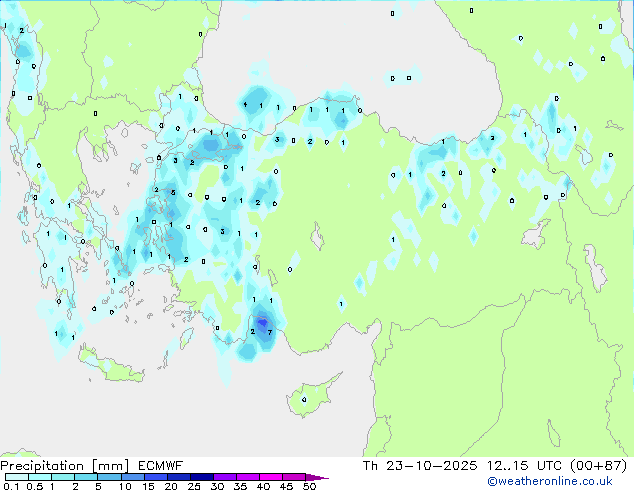Click the map value '4' on the map

[x=245, y=105]
